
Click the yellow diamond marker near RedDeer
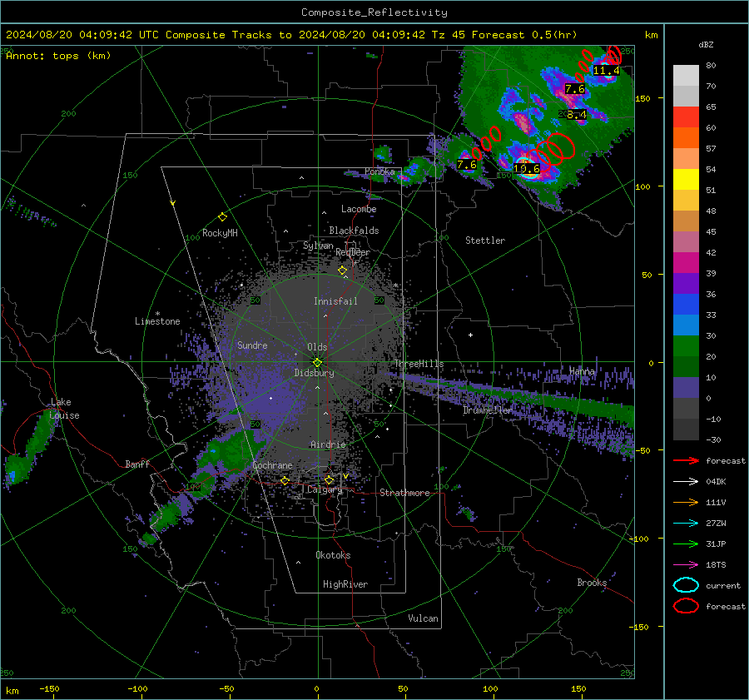(342, 271)
